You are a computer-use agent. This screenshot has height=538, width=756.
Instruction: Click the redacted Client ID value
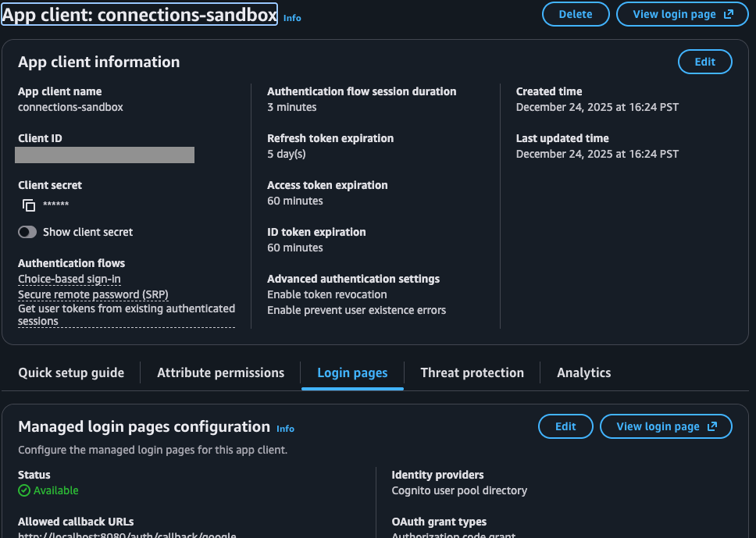pyautogui.click(x=105, y=155)
